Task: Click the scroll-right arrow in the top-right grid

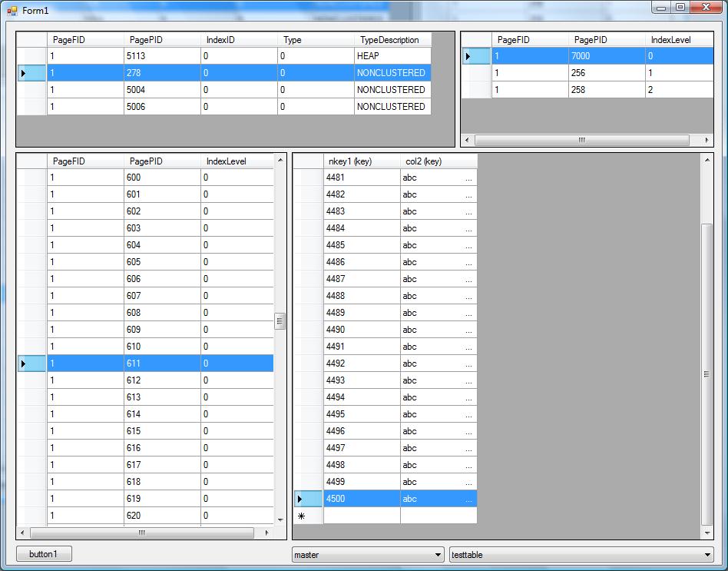Action: coord(707,141)
